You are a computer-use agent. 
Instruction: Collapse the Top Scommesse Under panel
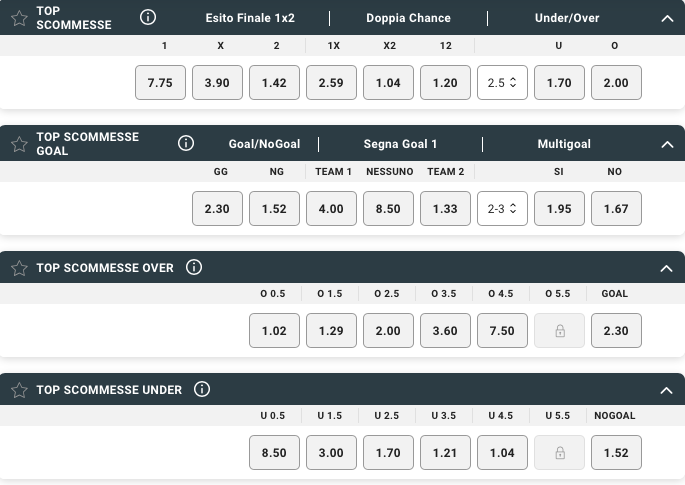click(x=667, y=390)
